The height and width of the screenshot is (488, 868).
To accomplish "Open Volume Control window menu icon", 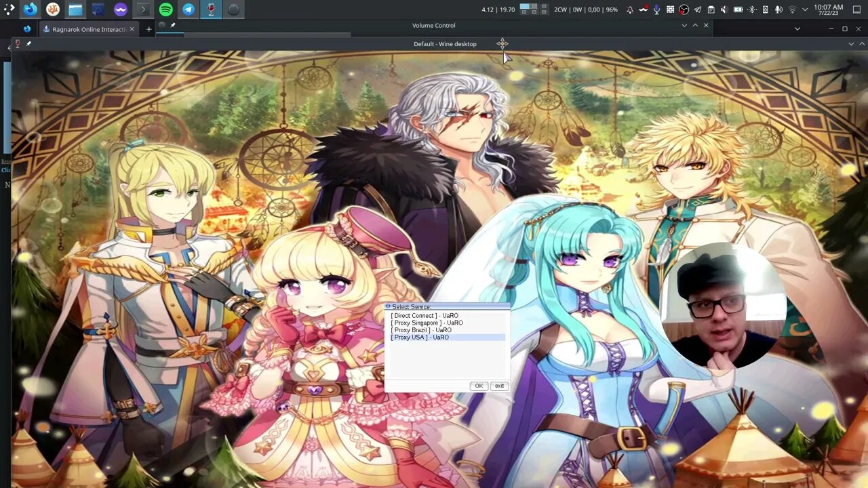I will pyautogui.click(x=161, y=25).
